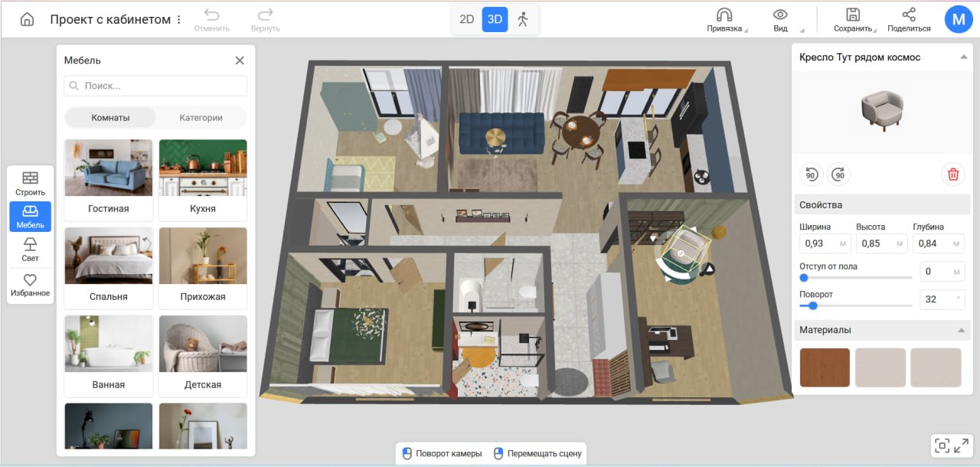Open the Привязка snapping dropdown
Viewport: 980px width, 467px height.
[724, 21]
